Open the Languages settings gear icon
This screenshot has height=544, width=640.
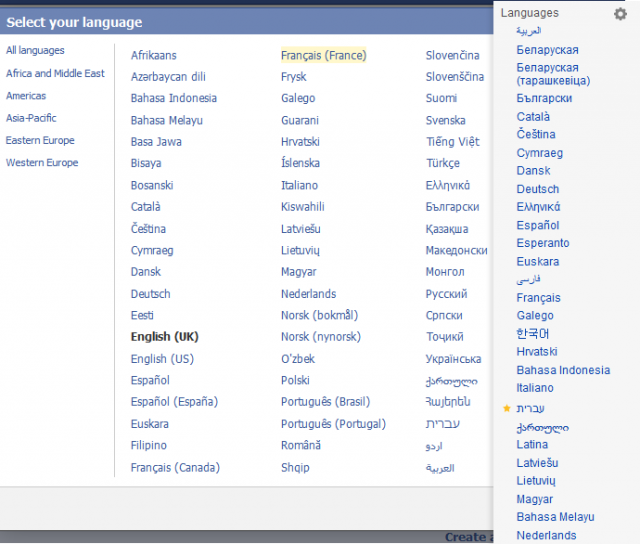[x=620, y=13]
